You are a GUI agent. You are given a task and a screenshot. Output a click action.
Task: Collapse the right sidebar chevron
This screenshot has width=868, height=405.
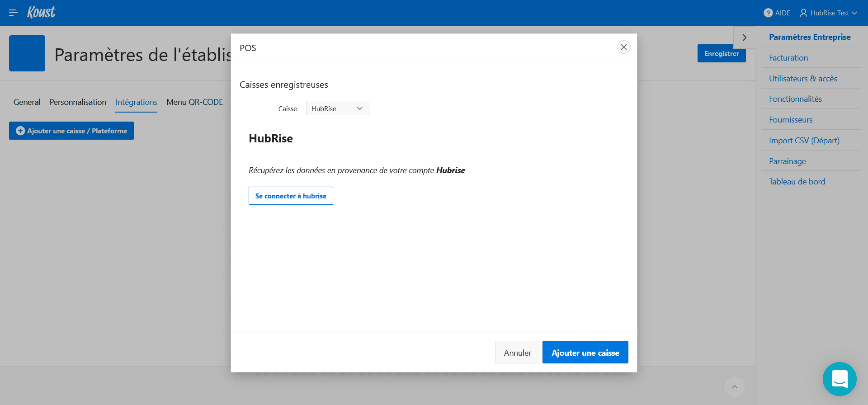tap(744, 38)
